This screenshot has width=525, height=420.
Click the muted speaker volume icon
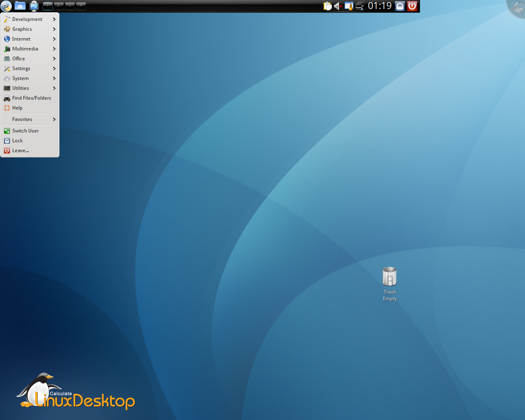[x=338, y=6]
